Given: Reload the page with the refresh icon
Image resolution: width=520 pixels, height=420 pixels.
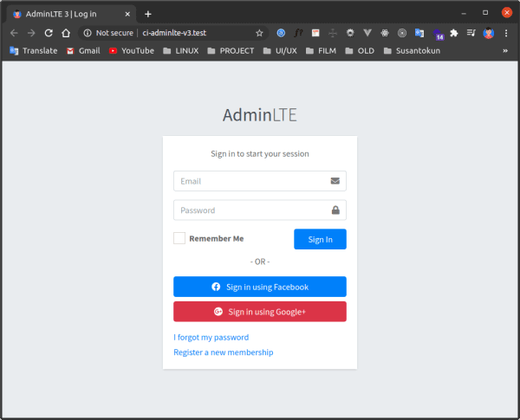Looking at the screenshot, I should (x=49, y=33).
